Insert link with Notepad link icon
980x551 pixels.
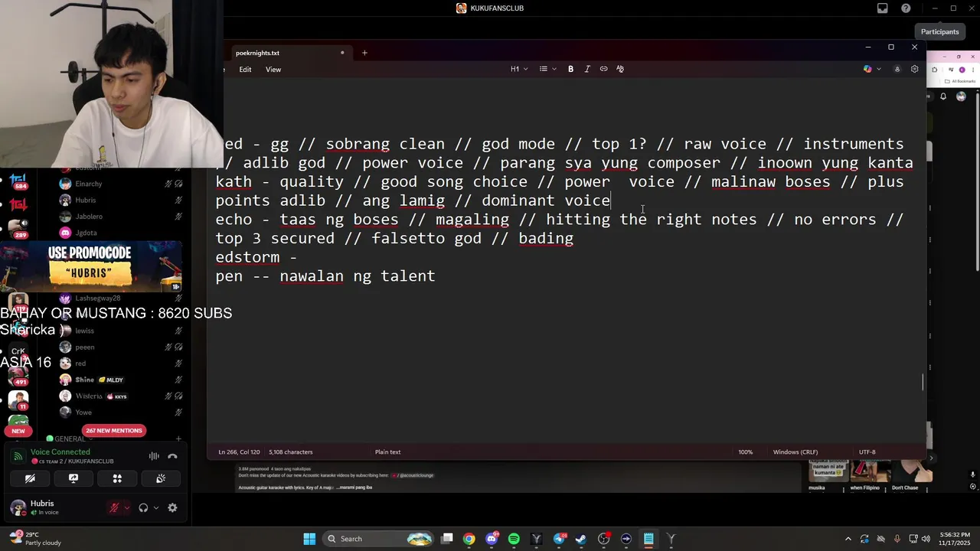[x=603, y=69]
